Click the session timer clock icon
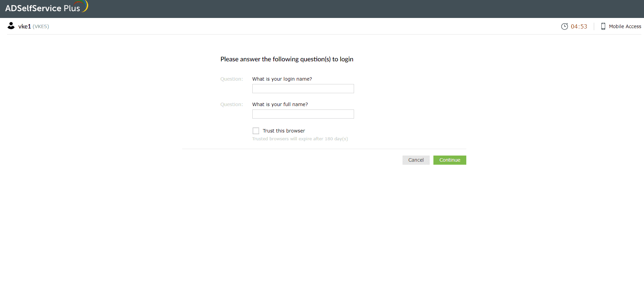The height and width of the screenshot is (285, 644). coord(564,26)
